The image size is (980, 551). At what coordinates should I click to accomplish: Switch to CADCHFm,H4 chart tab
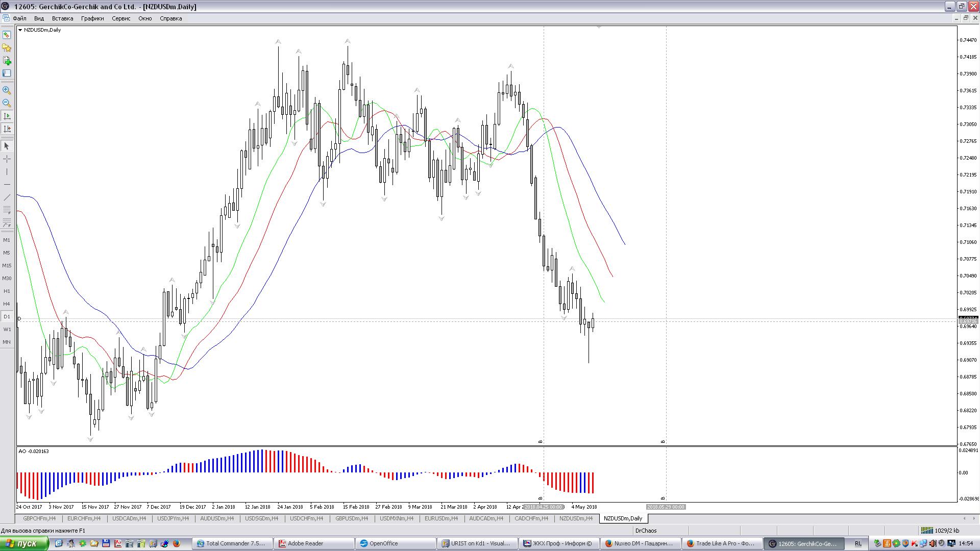[x=531, y=518]
